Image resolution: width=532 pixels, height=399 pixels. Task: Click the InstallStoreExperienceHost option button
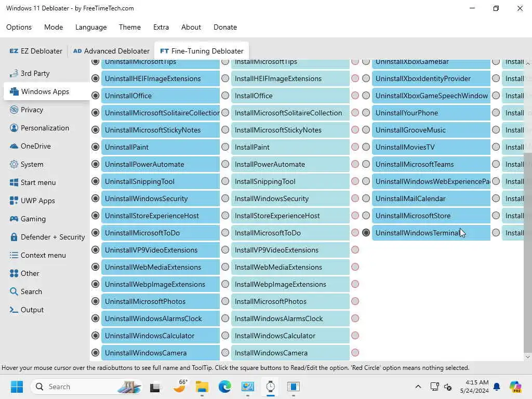click(x=290, y=216)
